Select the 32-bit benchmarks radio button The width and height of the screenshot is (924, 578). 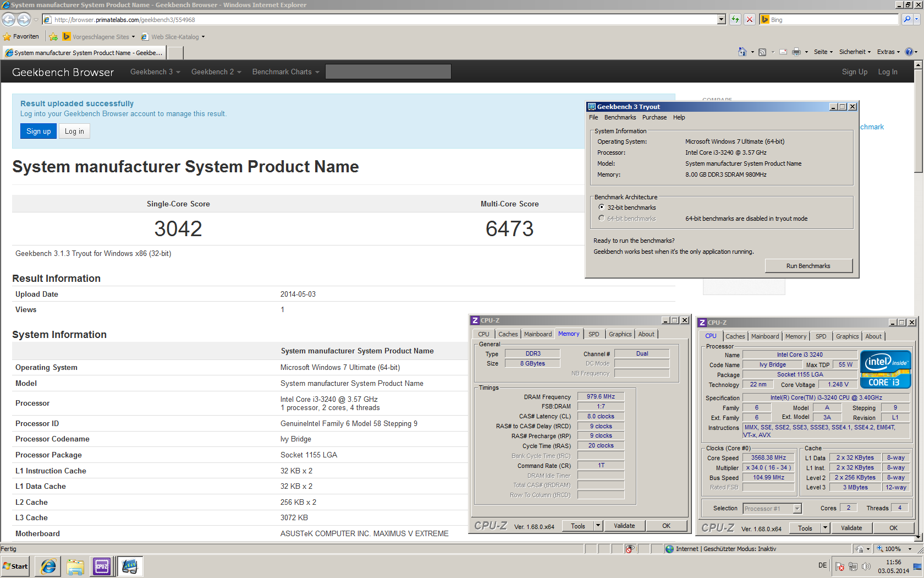602,208
